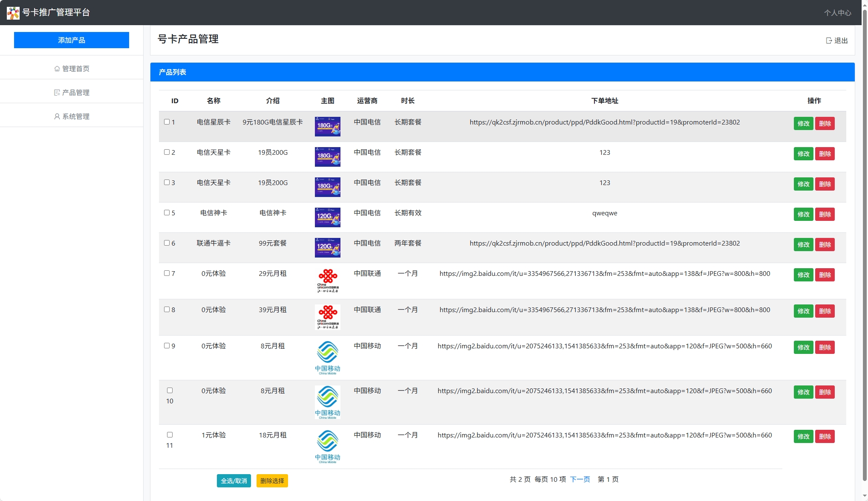The width and height of the screenshot is (868, 501).
Task: Open product image for ID 3 row
Action: [x=328, y=187]
